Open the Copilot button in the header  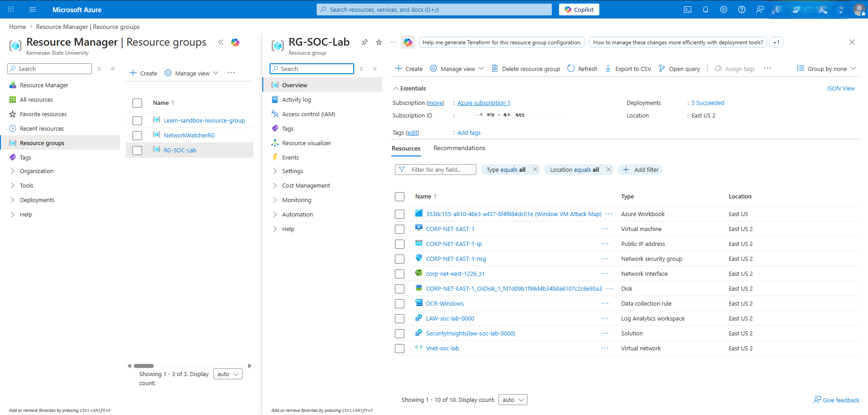(579, 9)
